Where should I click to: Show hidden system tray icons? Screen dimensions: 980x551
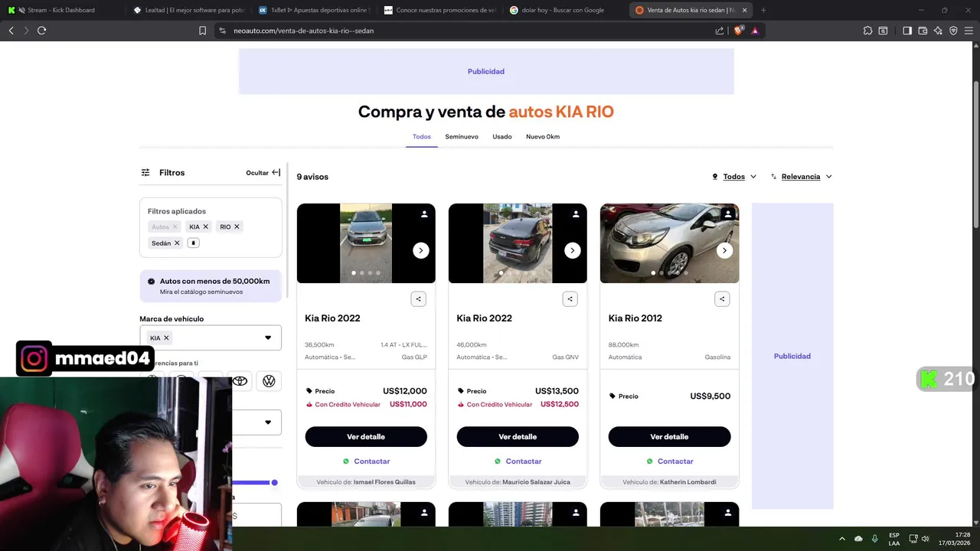[842, 539]
